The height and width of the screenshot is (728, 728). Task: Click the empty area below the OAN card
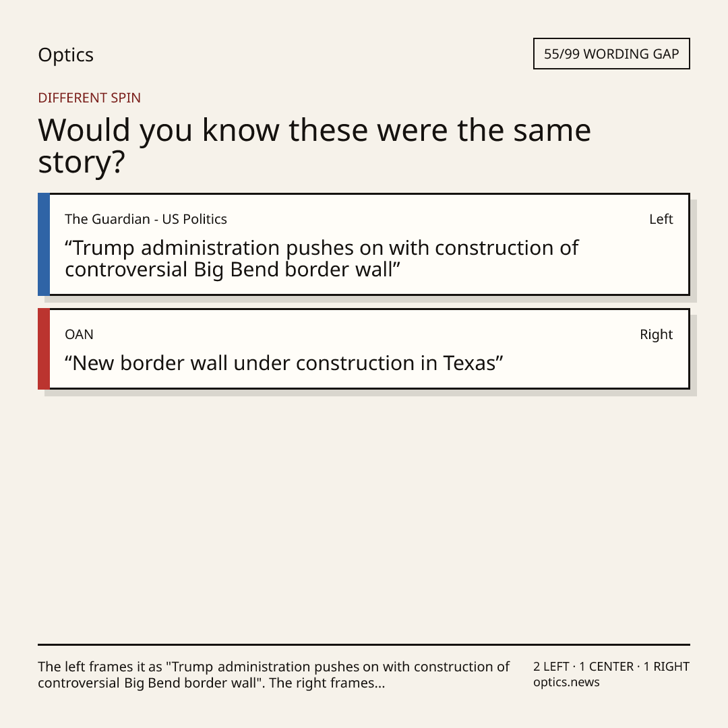364,516
